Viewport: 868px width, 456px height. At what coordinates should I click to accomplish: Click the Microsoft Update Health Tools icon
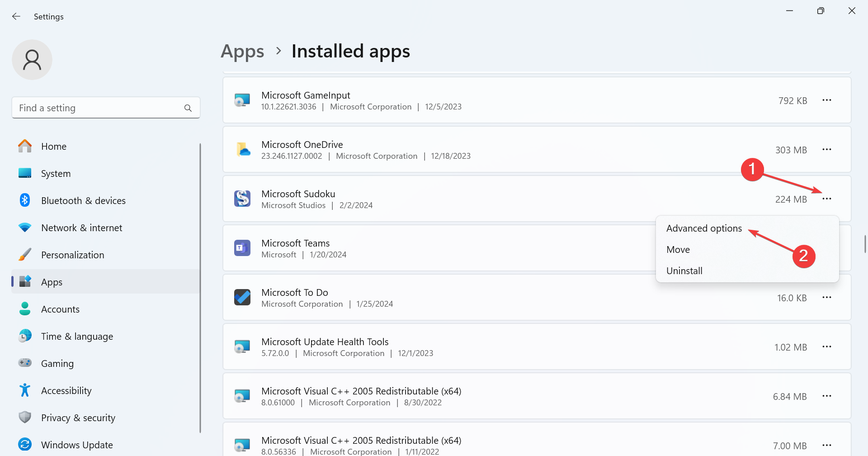click(242, 347)
